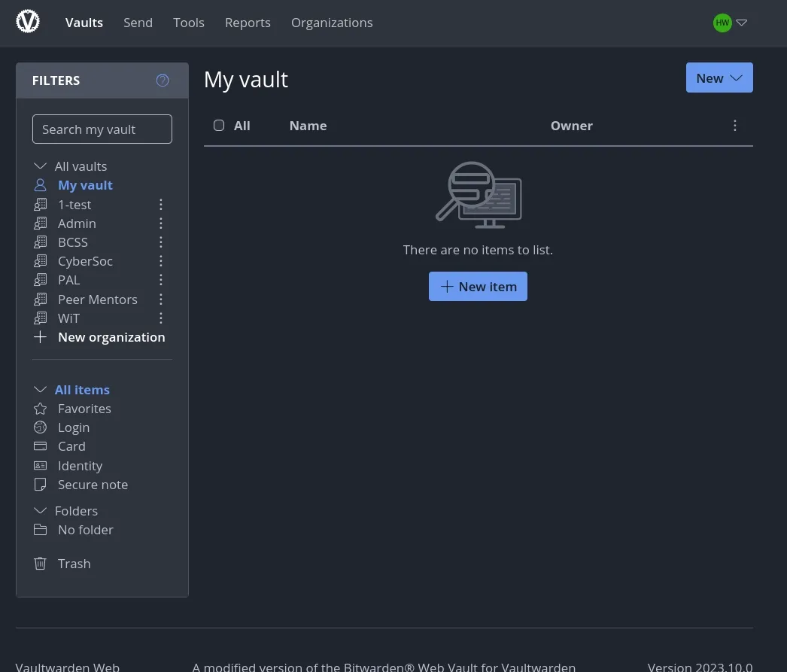787x672 pixels.
Task: Open the Login type filter
Action: 73,427
